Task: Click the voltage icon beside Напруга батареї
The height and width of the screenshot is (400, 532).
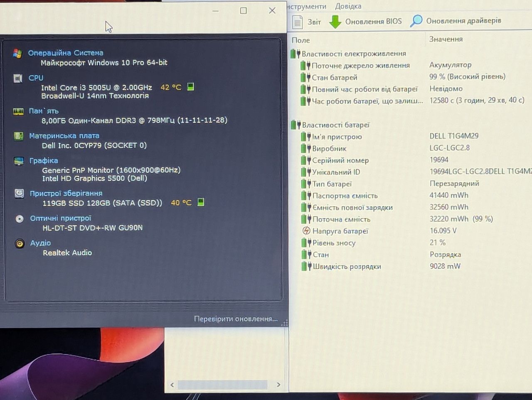Action: pos(307,231)
